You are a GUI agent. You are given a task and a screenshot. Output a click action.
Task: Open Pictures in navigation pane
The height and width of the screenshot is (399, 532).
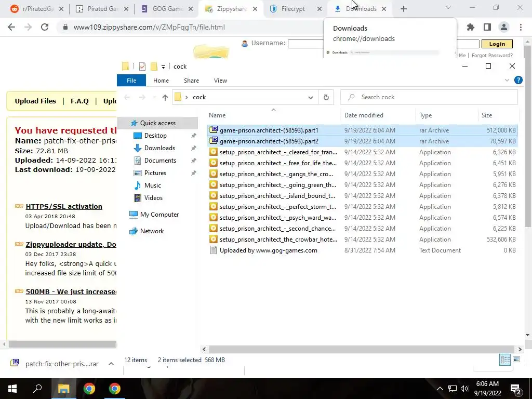[x=155, y=172]
